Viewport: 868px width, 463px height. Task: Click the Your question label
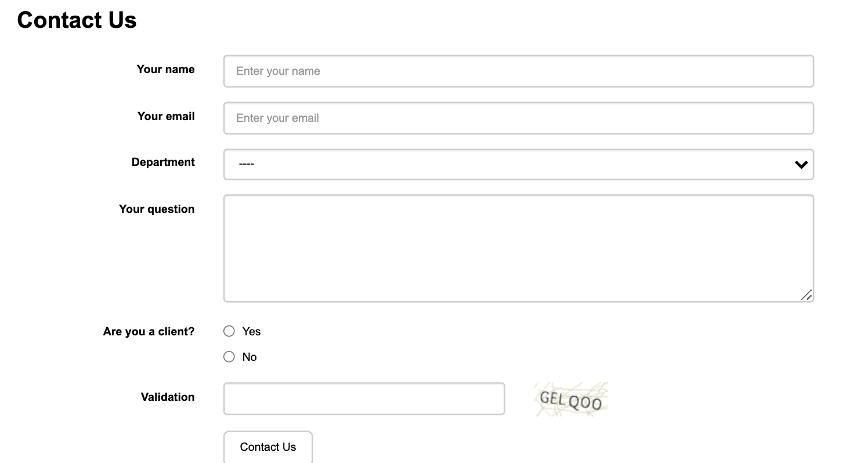pos(157,209)
